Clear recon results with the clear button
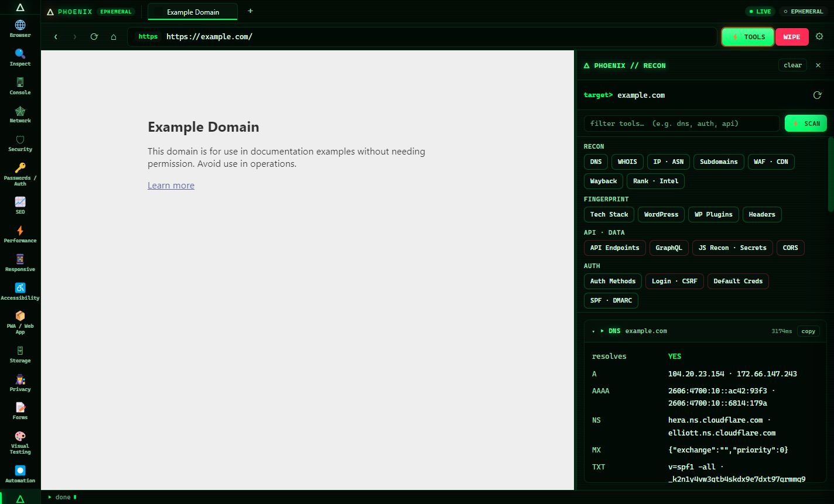 pos(792,65)
